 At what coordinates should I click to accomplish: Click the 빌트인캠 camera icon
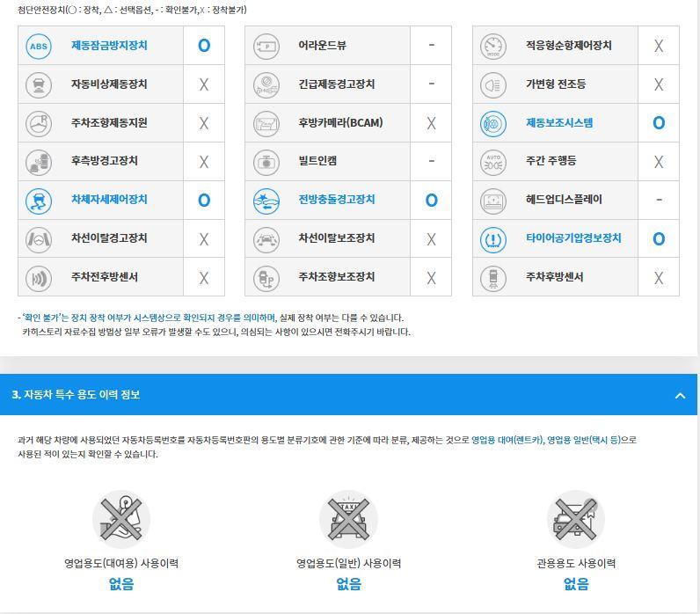266,162
